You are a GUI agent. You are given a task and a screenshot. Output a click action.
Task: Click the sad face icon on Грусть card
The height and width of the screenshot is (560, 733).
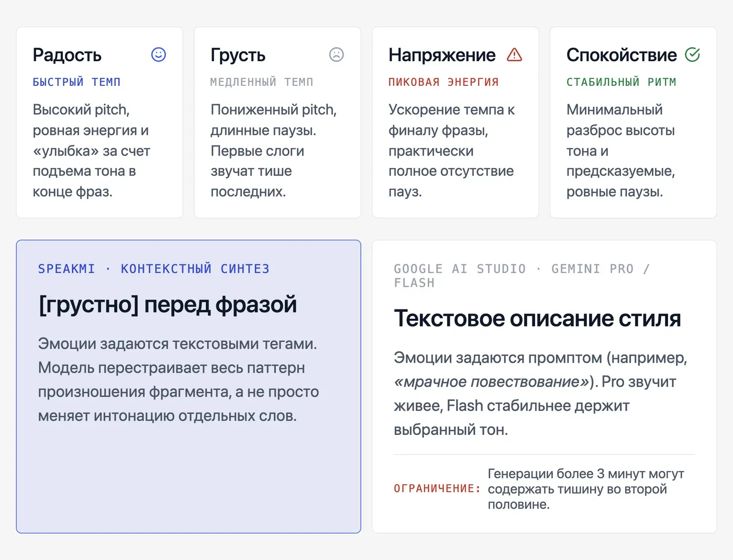[x=337, y=54]
